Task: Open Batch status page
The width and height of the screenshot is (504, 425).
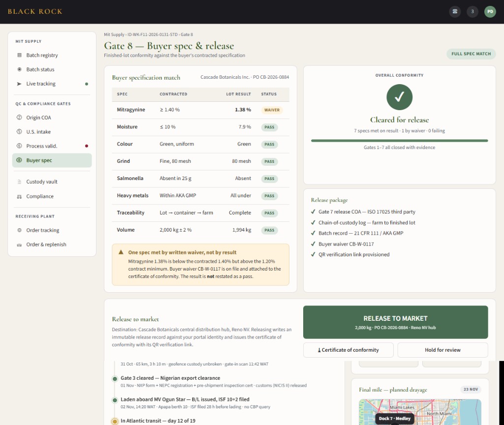Action: (x=52, y=69)
